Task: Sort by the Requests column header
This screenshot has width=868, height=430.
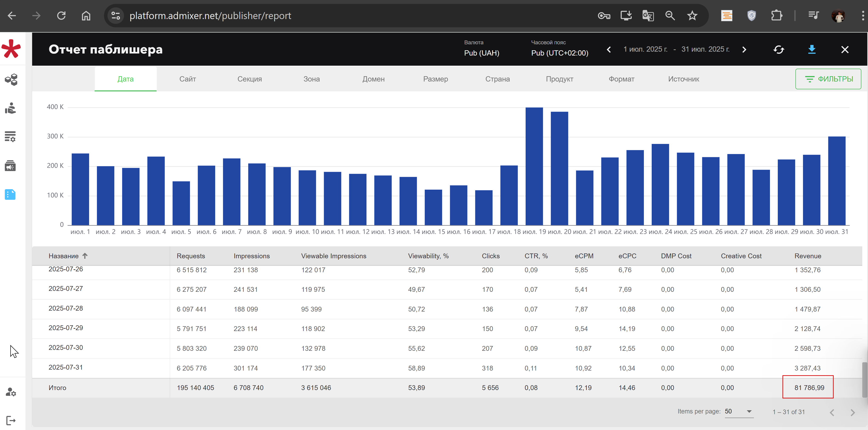Action: coord(191,256)
